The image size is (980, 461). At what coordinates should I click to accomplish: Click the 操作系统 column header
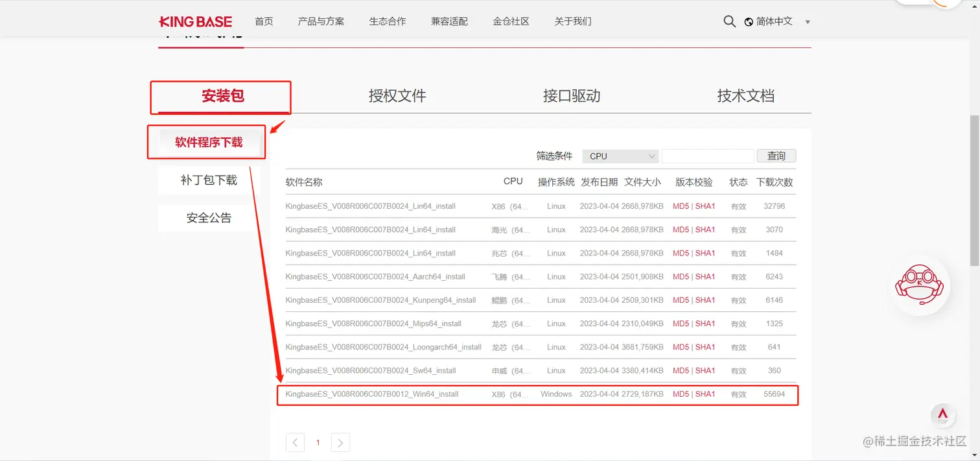click(556, 182)
